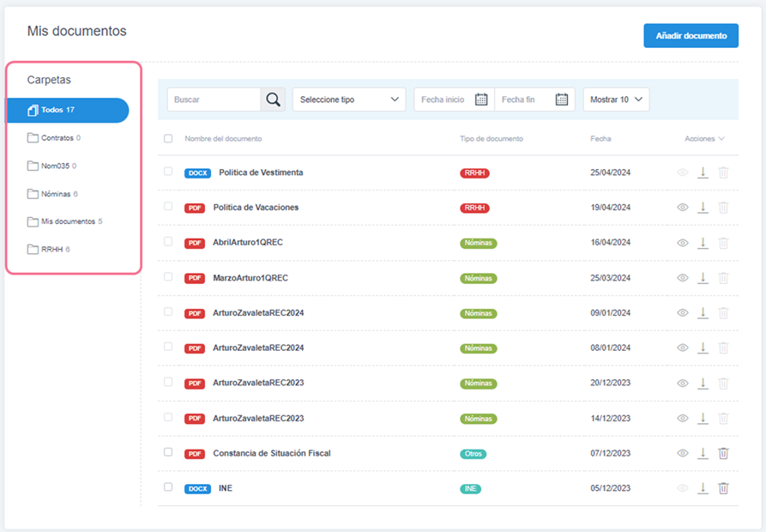Viewport: 766px width, 532px height.
Task: Delete the Constancia de Situación Fiscal document
Action: [723, 453]
